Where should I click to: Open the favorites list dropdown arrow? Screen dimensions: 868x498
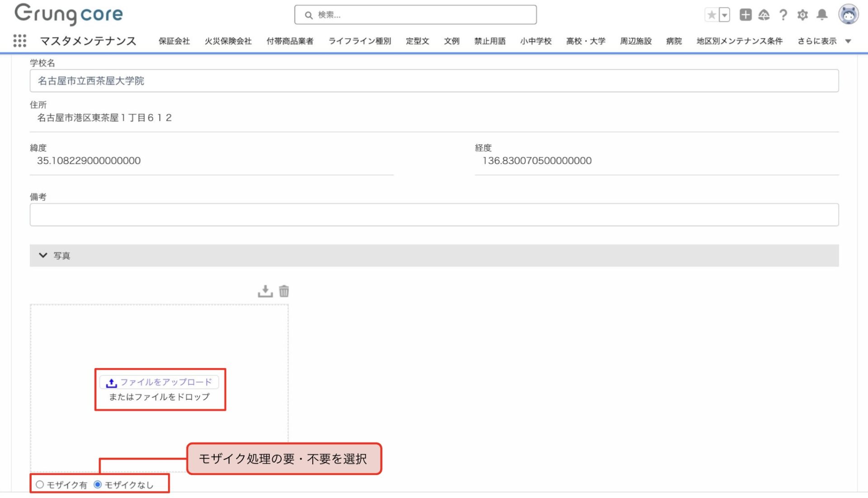point(724,15)
